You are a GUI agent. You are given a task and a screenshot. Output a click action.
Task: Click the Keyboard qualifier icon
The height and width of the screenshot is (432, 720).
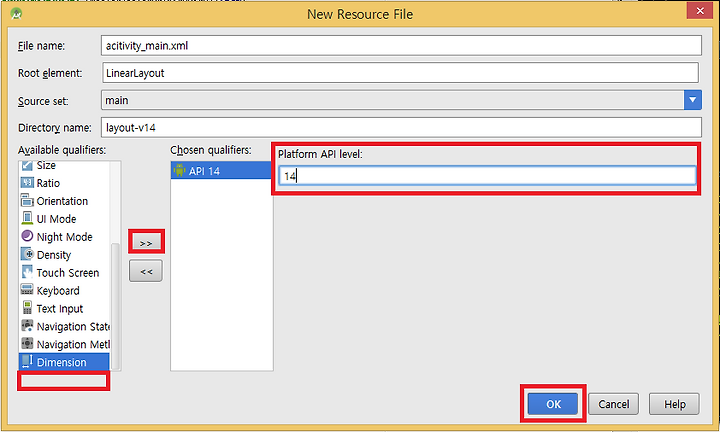(27, 290)
